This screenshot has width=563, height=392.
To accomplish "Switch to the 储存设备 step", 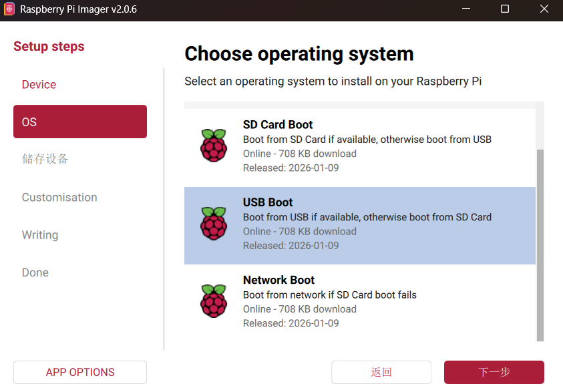I will pos(45,159).
